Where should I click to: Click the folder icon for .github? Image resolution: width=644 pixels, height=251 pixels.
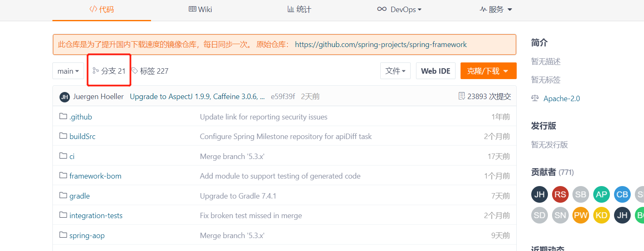click(x=63, y=117)
